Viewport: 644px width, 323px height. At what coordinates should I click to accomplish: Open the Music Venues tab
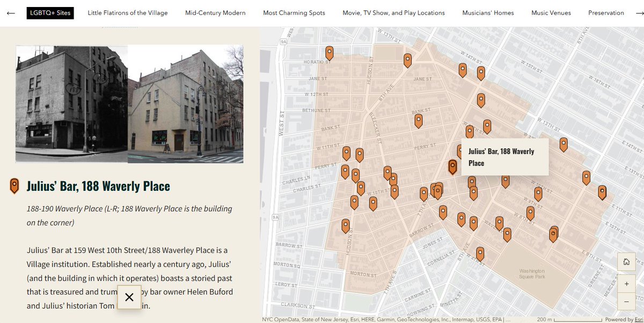point(551,12)
